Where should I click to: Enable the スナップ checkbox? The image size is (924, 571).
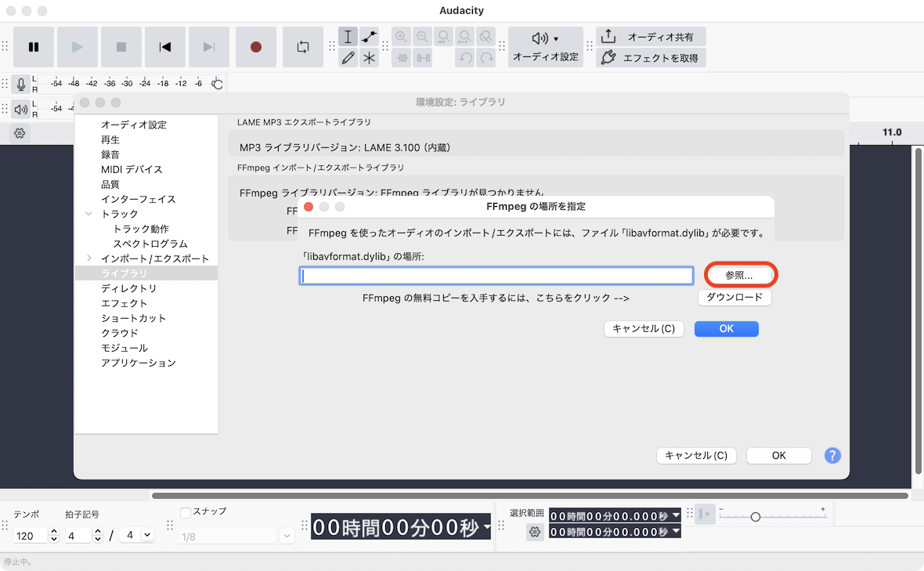[x=186, y=512]
